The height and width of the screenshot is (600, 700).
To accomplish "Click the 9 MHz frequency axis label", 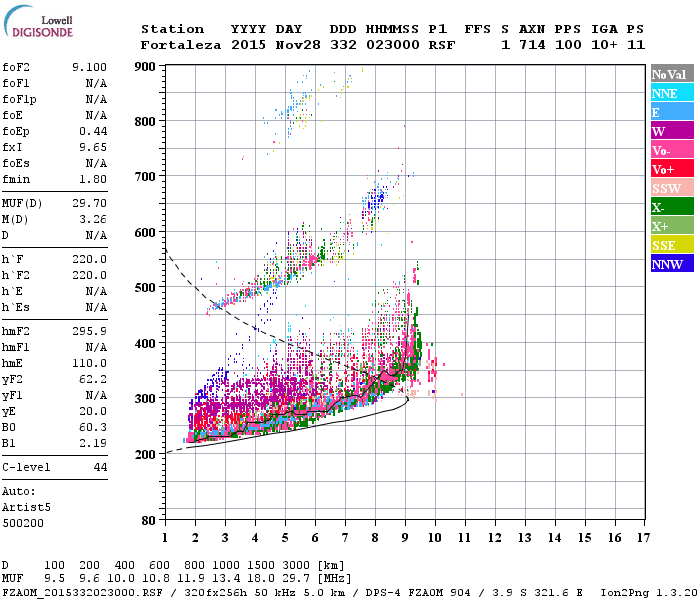I will point(405,538).
